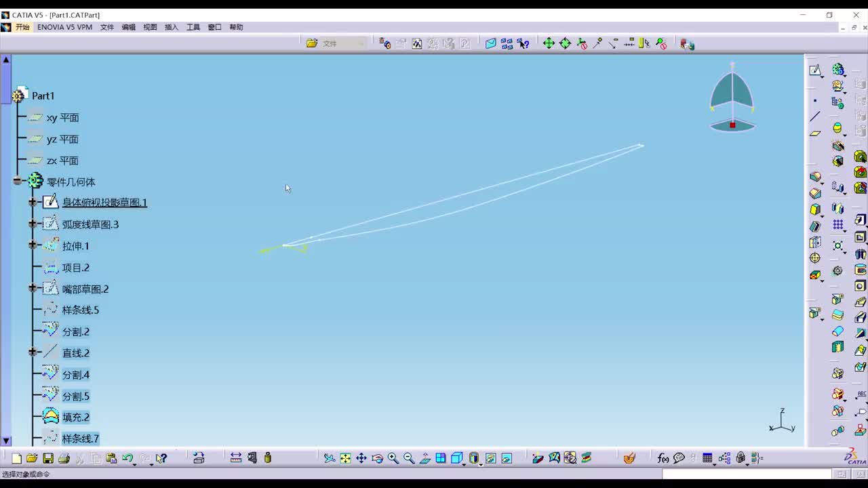
Task: Select 项目.2 in the tree
Action: [x=76, y=268]
